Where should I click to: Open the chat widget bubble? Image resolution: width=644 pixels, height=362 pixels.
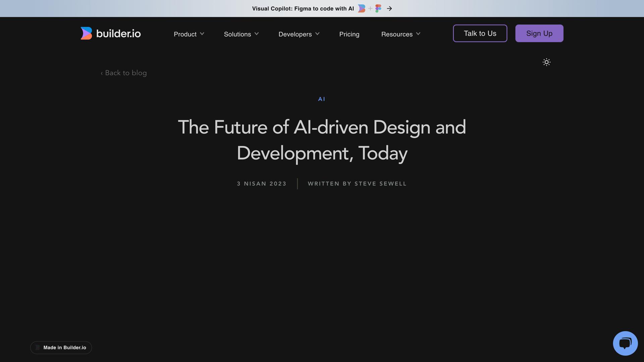click(x=626, y=343)
